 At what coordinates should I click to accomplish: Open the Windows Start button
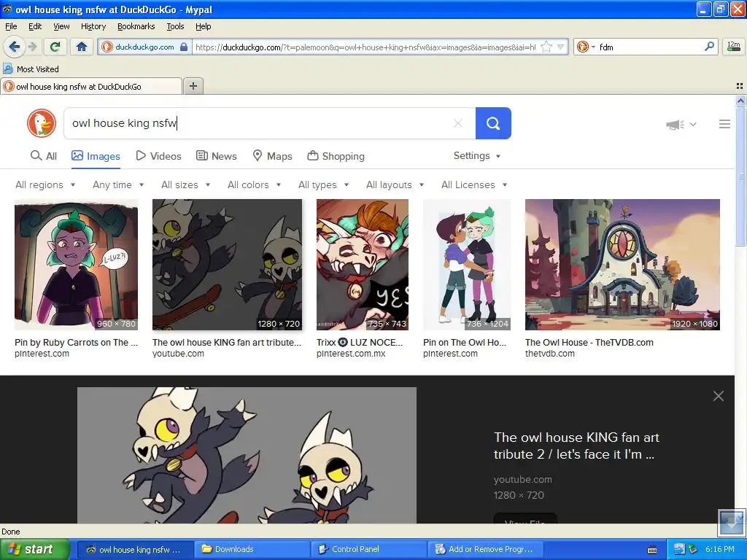(34, 549)
